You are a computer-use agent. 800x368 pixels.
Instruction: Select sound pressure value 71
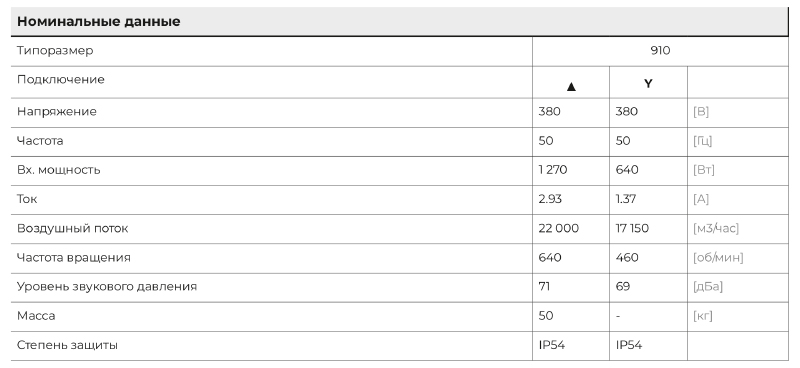(x=544, y=286)
